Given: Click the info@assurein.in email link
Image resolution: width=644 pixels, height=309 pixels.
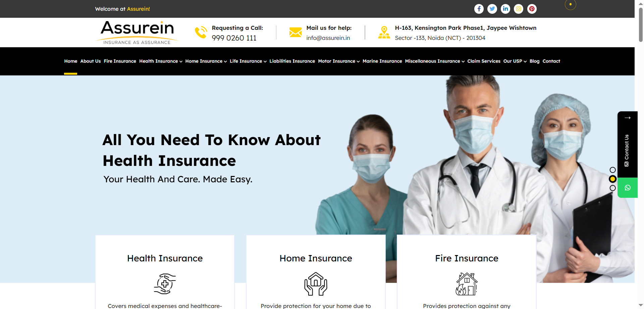Looking at the screenshot, I should click(328, 38).
